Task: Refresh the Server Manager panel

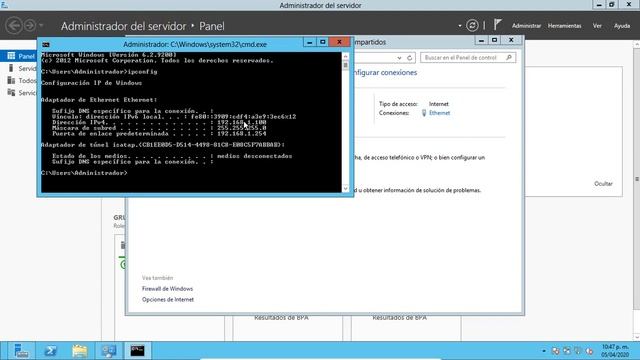Action: tap(472, 25)
